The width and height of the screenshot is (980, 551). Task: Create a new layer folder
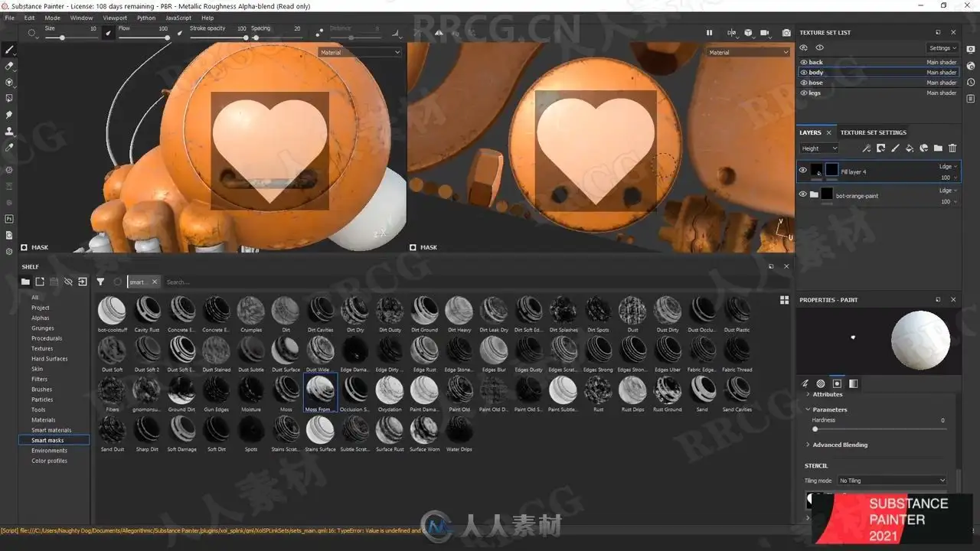pos(938,148)
